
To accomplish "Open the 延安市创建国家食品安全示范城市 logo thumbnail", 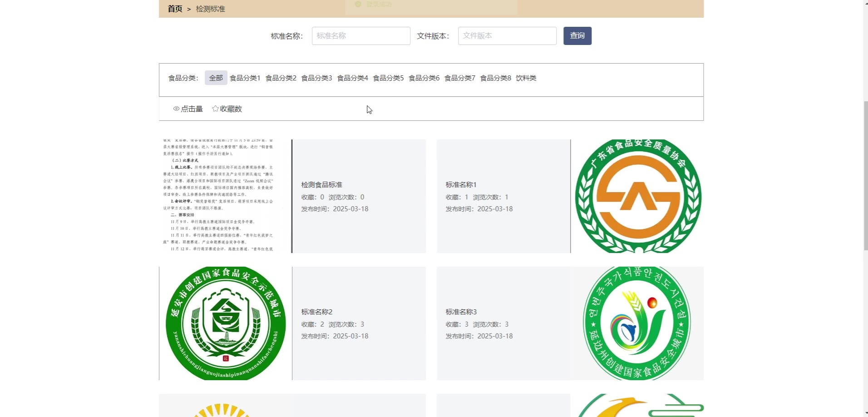I will tap(226, 323).
